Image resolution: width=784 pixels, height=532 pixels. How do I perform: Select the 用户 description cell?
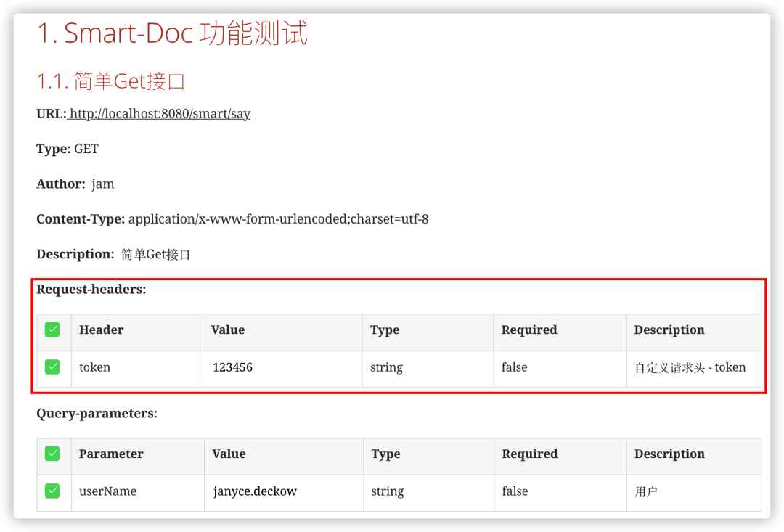click(x=694, y=493)
